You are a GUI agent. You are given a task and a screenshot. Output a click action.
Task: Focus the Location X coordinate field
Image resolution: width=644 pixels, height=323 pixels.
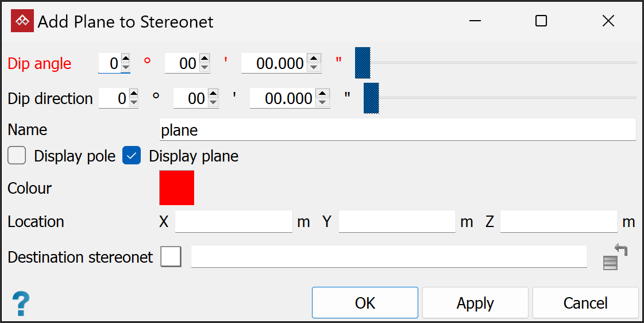[234, 222]
